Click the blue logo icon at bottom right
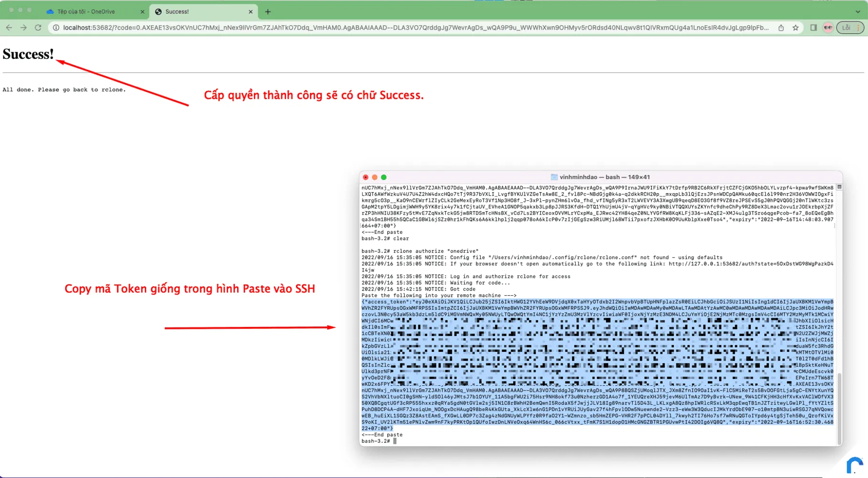Viewport: 868px width, 478px height. [x=855, y=465]
